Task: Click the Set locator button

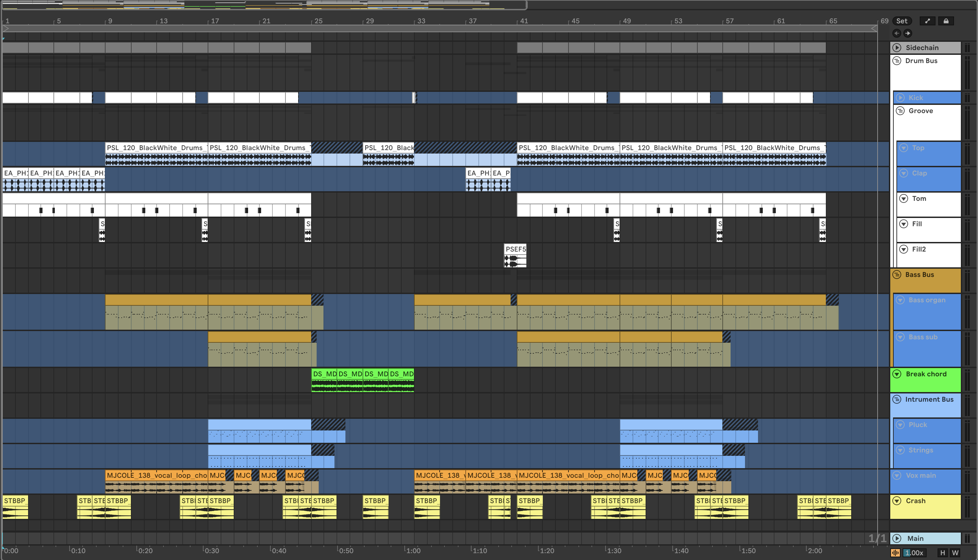Action: (902, 21)
